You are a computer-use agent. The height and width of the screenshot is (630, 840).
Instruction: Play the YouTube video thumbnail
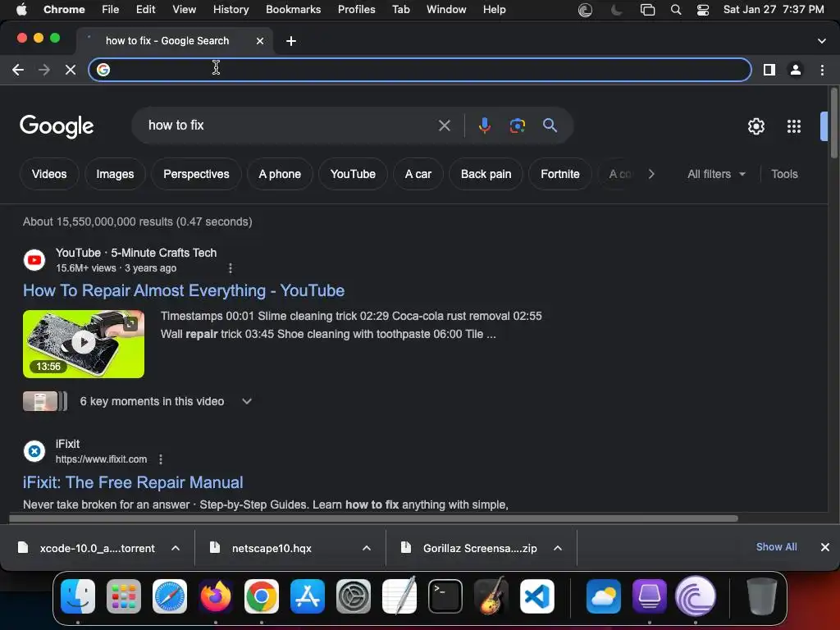click(x=84, y=344)
